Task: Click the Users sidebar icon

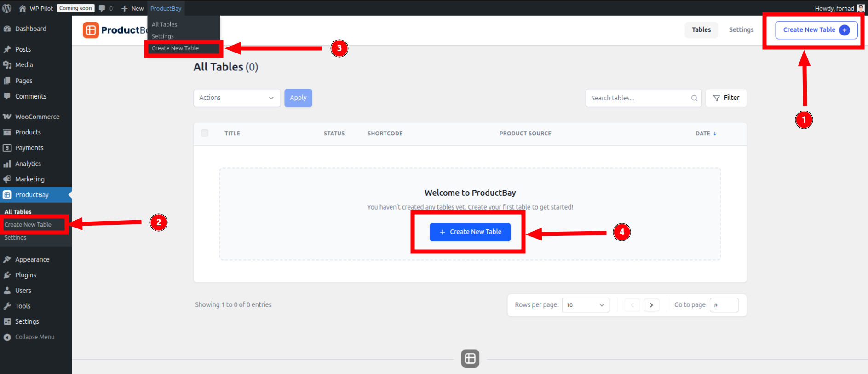Action: [7, 291]
